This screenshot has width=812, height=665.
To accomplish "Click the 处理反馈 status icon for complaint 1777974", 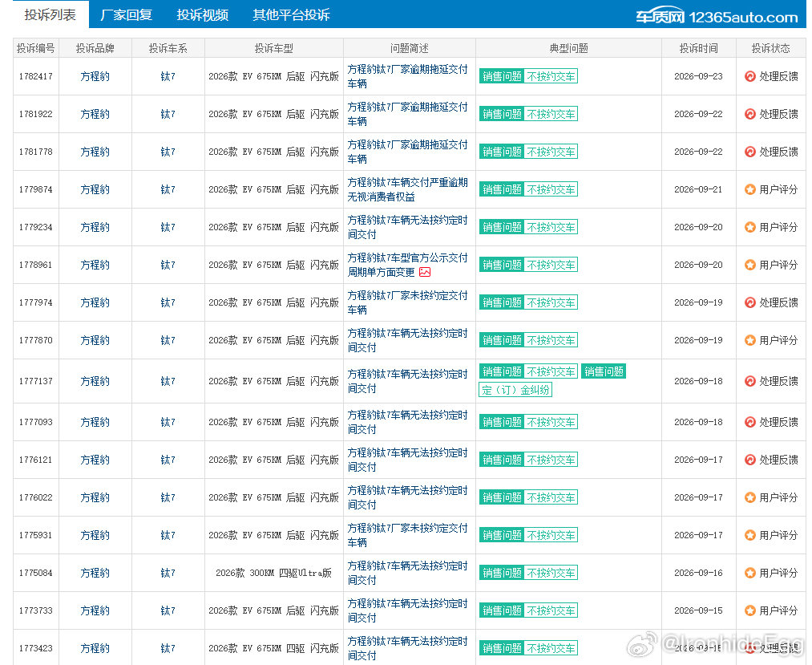I will pos(749,302).
